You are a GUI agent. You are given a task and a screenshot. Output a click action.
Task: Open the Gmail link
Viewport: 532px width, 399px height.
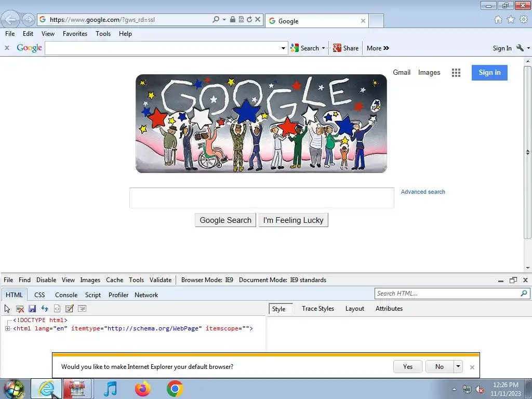coord(402,72)
